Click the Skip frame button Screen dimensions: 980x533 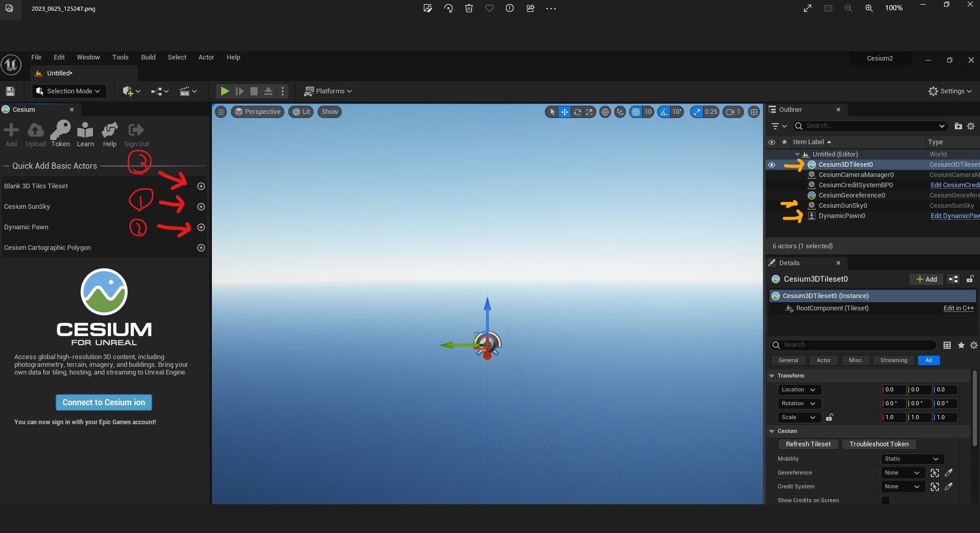click(x=239, y=91)
